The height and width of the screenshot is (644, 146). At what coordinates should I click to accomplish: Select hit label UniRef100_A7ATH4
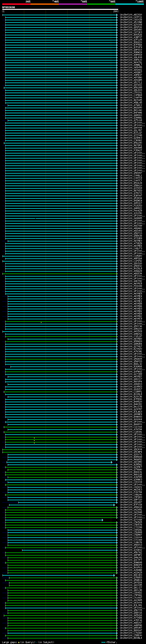[x=131, y=429]
